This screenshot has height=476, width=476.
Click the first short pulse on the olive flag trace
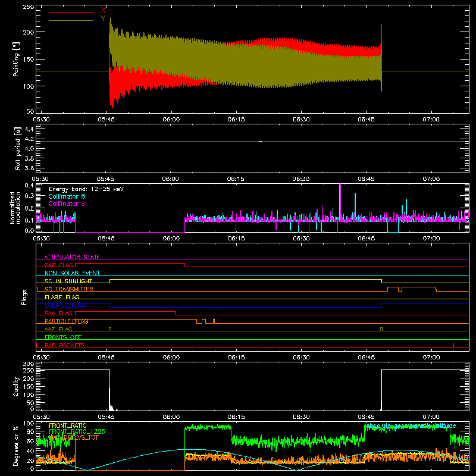point(110,330)
